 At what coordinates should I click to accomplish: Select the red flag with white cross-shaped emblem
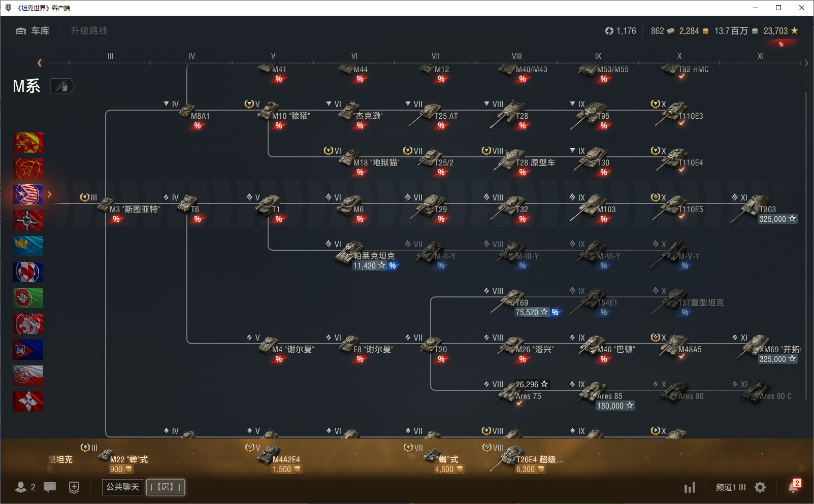click(x=28, y=401)
